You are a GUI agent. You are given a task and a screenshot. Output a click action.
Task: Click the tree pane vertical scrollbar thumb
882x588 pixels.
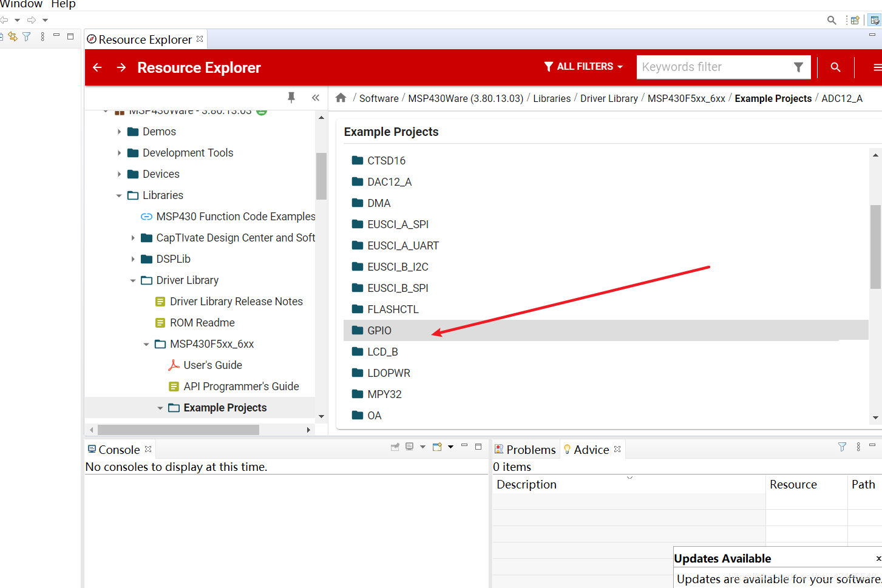pos(321,176)
